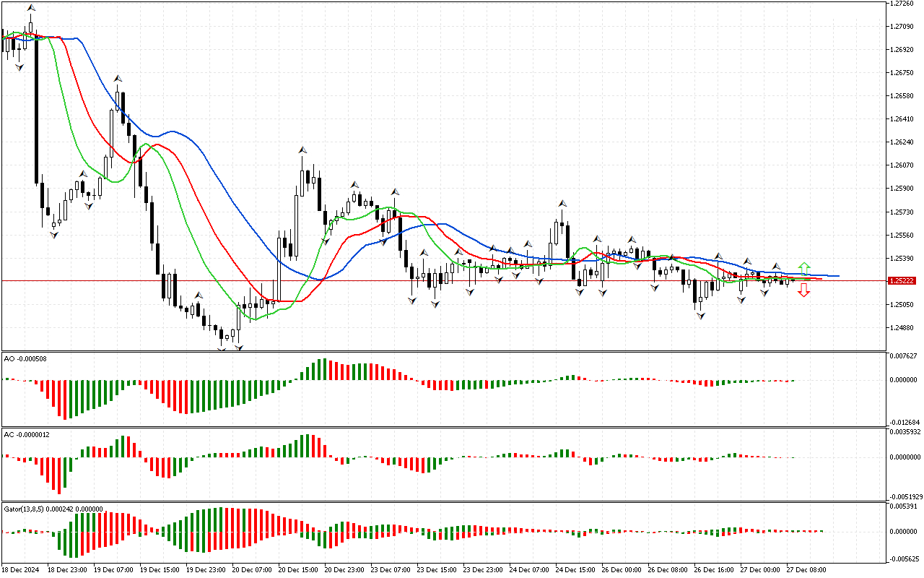Click the 1.26410 price scale label
924x578 pixels.
pos(902,119)
